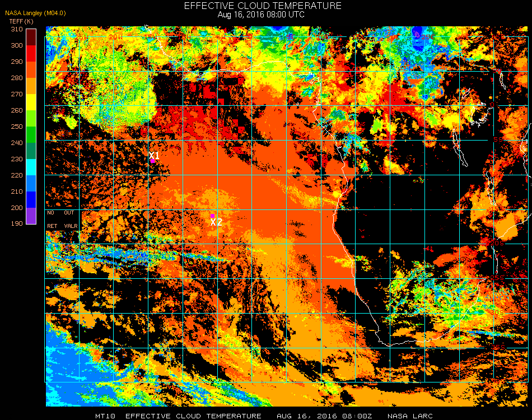This screenshot has height=420, width=532.
Task: Click the orange 270-280 K legend swatch
Action: click(x=31, y=86)
